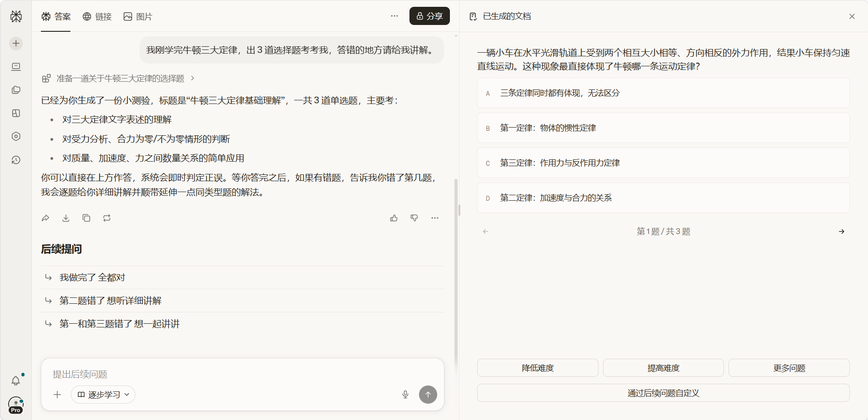Image resolution: width=868 pixels, height=420 pixels.
Task: Open the history clock sidebar icon
Action: point(16,160)
